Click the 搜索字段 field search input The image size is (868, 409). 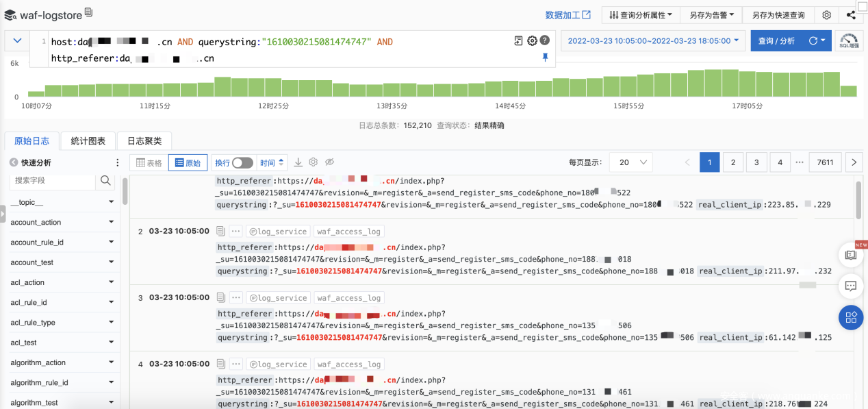coord(53,180)
